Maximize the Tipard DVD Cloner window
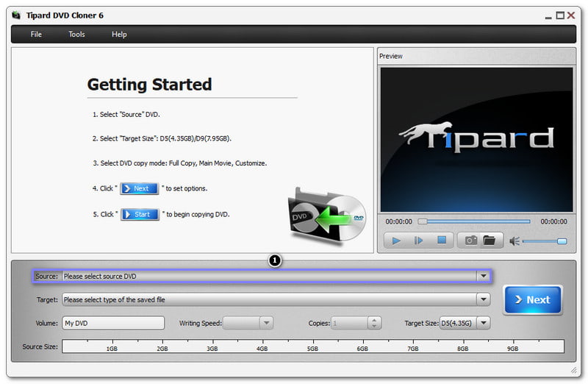The width and height of the screenshot is (588, 384). [x=560, y=15]
